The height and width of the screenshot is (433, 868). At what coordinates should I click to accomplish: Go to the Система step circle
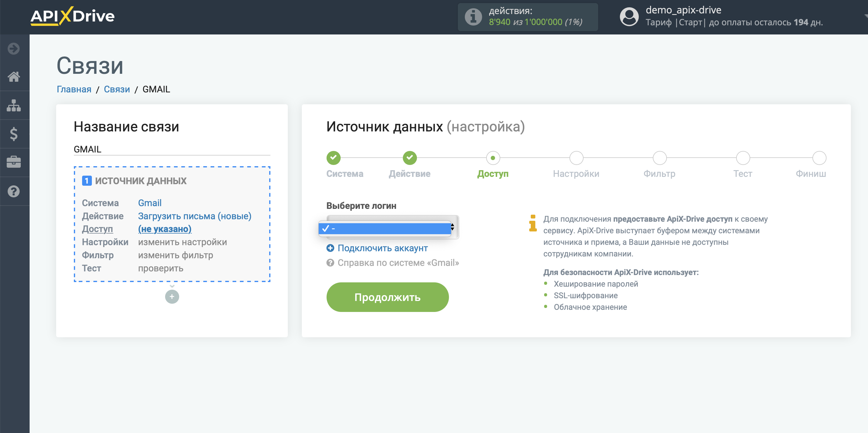[x=333, y=158]
